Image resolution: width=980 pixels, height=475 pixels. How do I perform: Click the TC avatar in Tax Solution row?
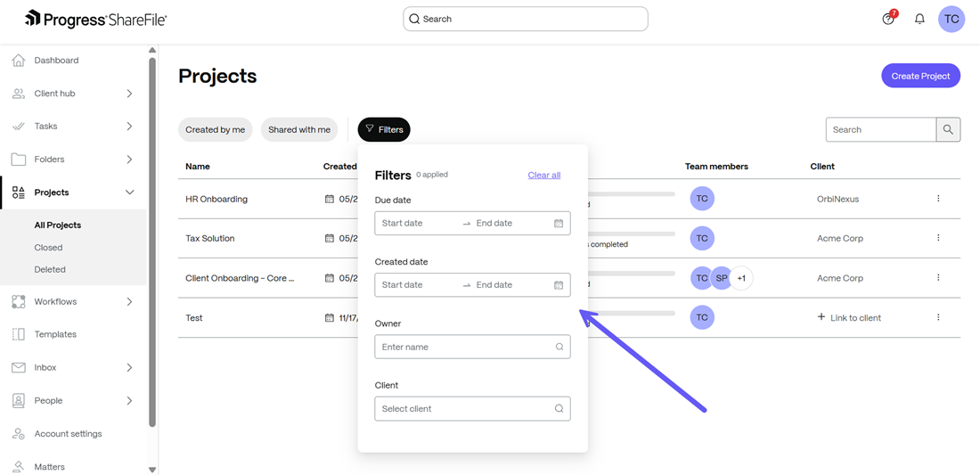[x=702, y=238]
